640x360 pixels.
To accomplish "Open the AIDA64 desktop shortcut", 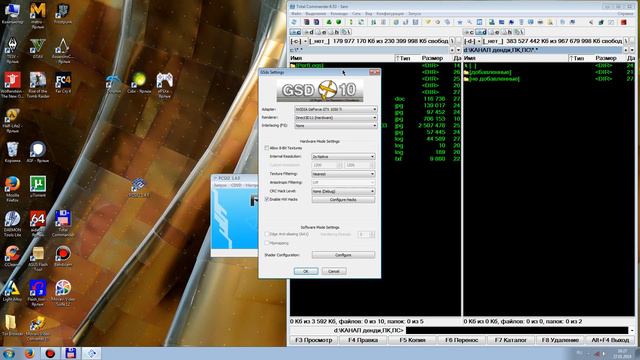I will [x=38, y=222].
